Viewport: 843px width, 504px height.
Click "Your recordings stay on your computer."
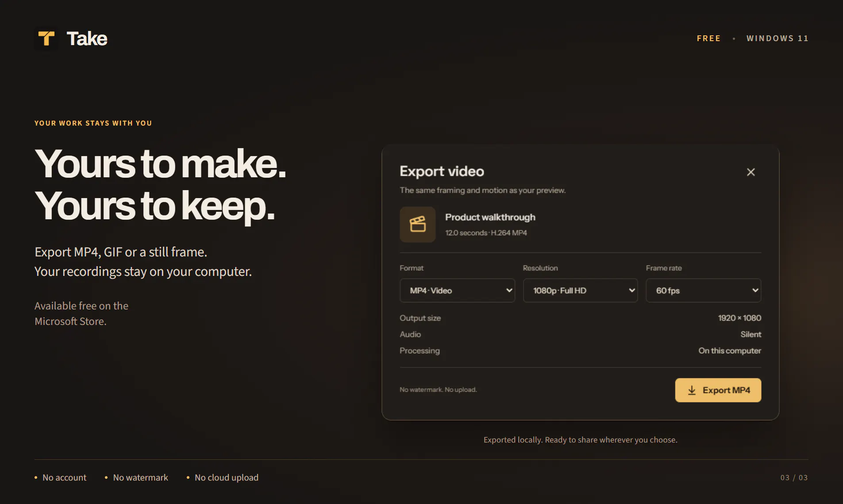click(x=143, y=271)
